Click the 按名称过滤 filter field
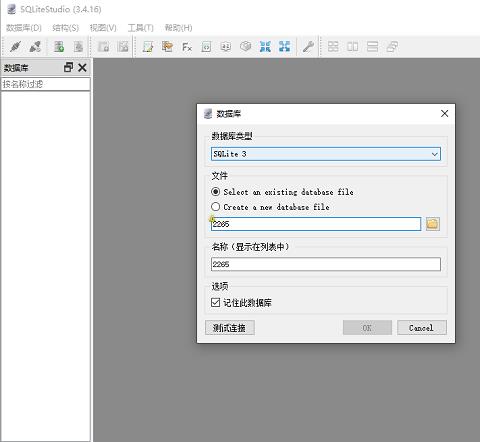This screenshot has height=442, width=480. (x=46, y=84)
